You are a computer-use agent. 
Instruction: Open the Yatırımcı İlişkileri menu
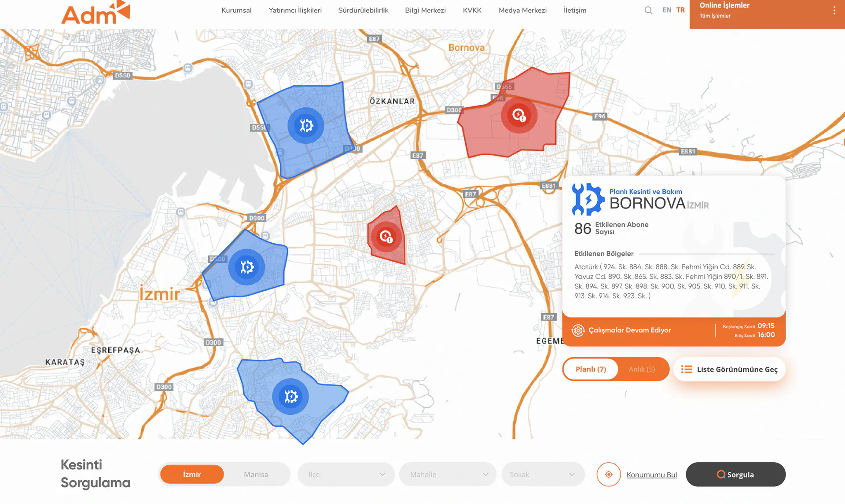coord(295,10)
